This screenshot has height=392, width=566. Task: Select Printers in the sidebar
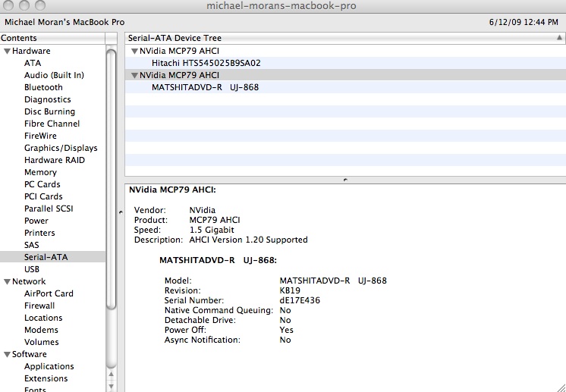click(39, 233)
